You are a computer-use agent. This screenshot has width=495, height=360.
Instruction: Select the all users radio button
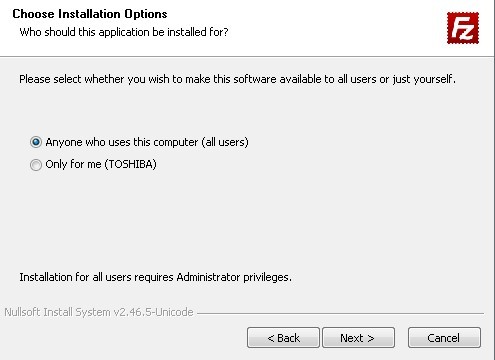pos(36,142)
